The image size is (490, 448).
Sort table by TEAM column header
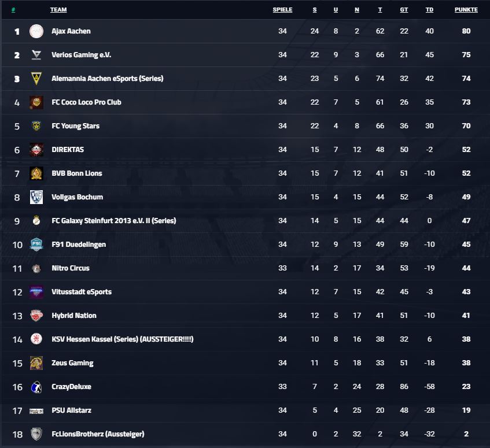click(58, 10)
